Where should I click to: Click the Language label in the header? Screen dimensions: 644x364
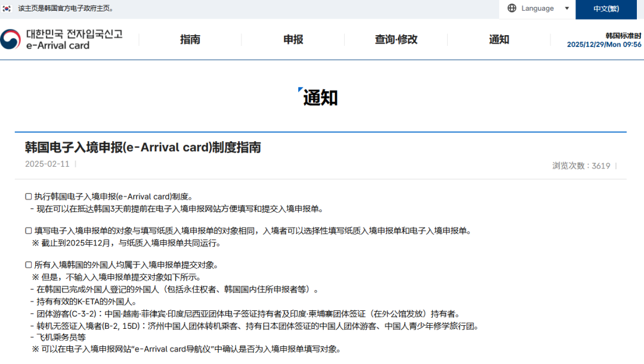pyautogui.click(x=537, y=8)
